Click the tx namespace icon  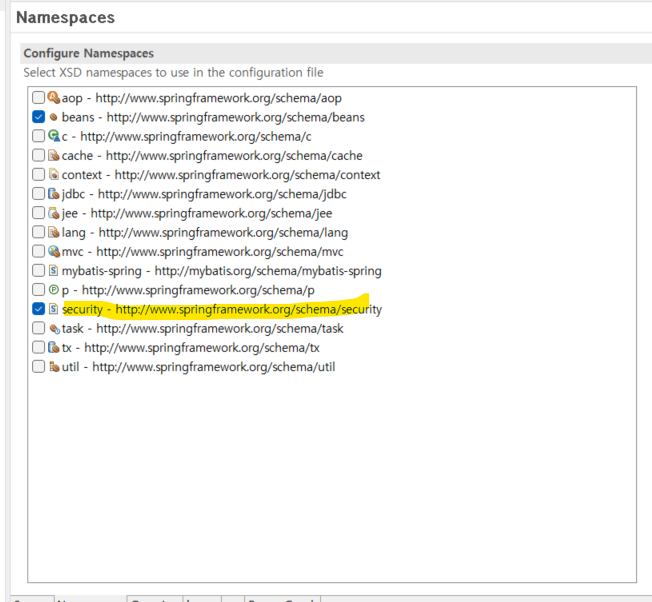(54, 347)
